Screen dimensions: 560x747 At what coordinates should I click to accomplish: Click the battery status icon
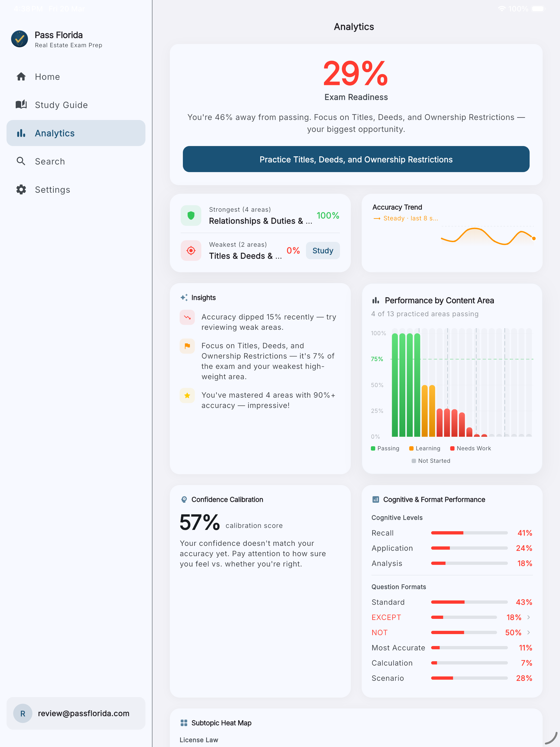click(539, 9)
